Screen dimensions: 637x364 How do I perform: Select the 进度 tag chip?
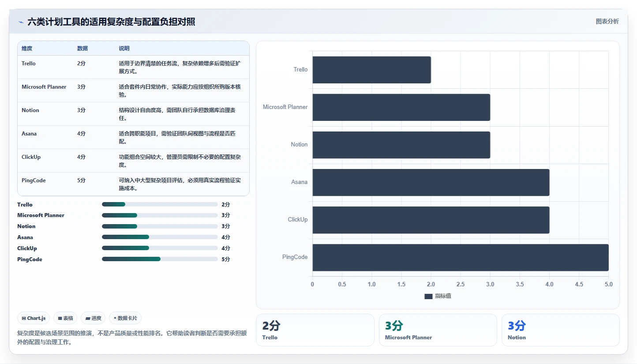(x=93, y=318)
